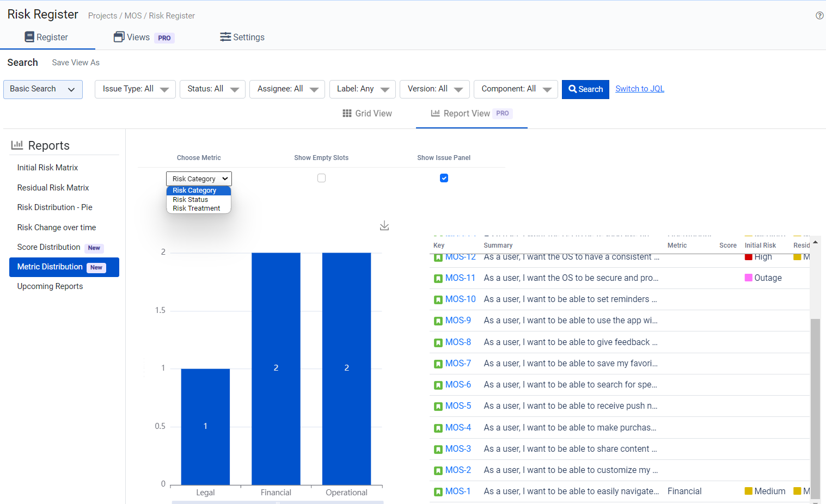Open the Initial Risk Matrix report

coord(47,168)
